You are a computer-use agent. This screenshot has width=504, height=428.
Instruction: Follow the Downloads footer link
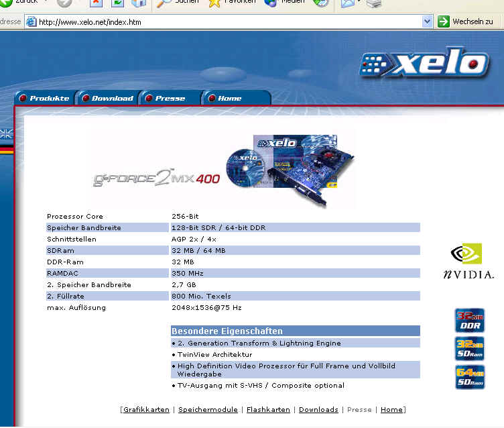tap(318, 410)
